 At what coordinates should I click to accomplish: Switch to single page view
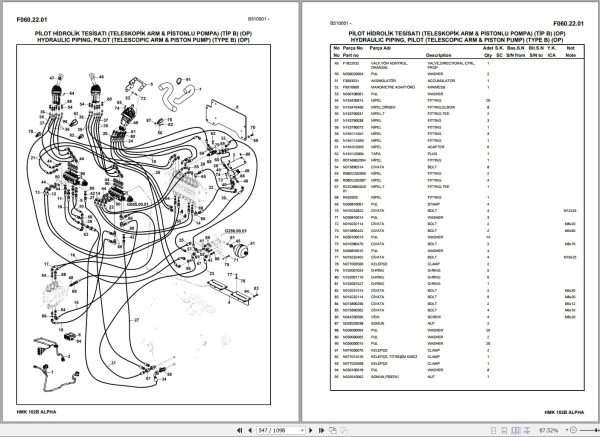pos(494,430)
